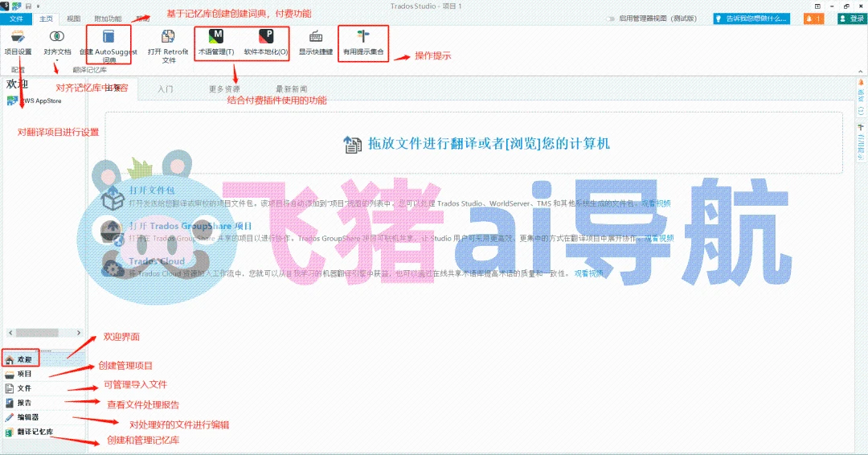868x455 pixels.
Task: Click the 对齐文档 (Align Documents) icon
Action: coord(57,36)
